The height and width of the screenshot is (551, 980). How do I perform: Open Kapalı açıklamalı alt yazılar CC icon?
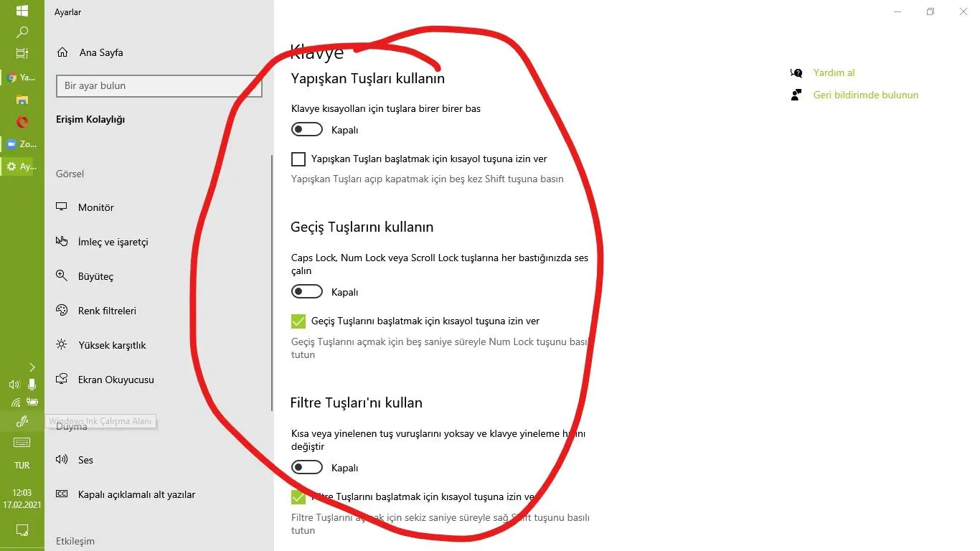click(62, 494)
